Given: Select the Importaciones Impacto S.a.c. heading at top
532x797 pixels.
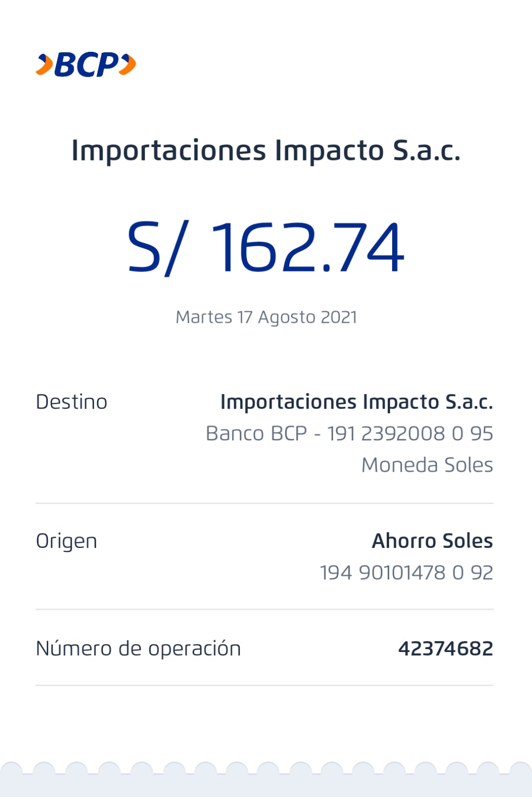Looking at the screenshot, I should [266, 150].
